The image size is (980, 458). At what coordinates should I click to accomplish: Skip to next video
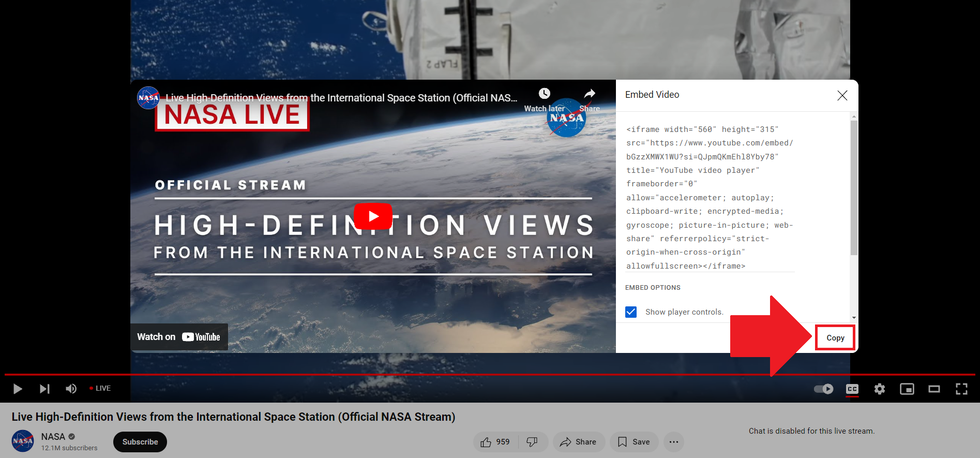(44, 389)
